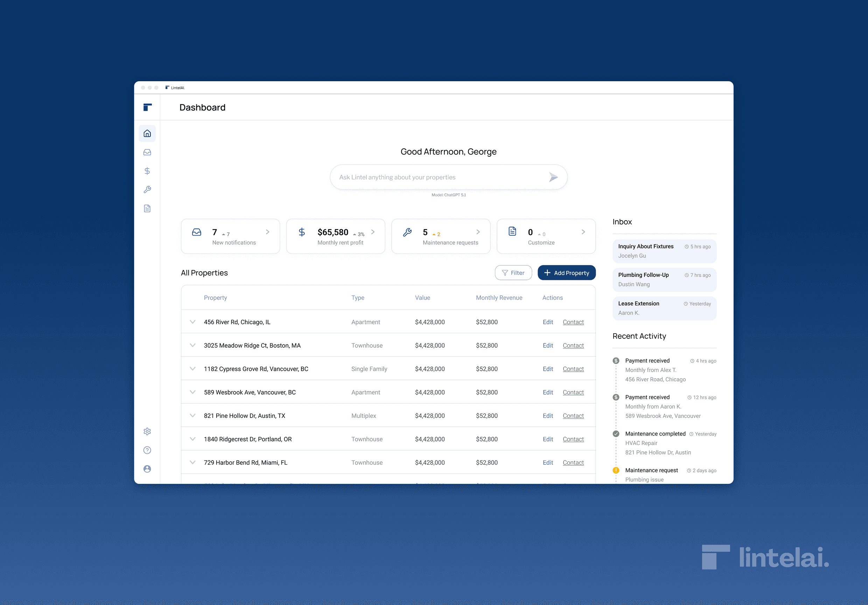The width and height of the screenshot is (868, 605).
Task: Open the Settings gear icon
Action: [147, 431]
